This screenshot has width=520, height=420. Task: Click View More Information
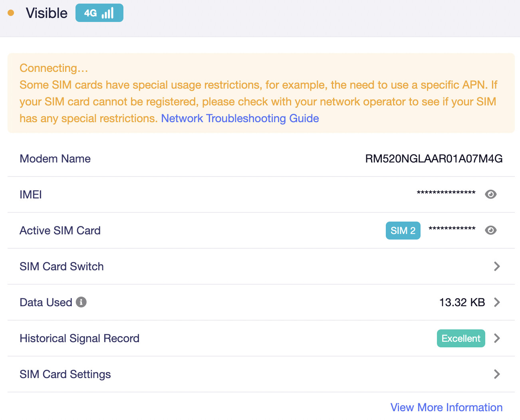click(446, 407)
